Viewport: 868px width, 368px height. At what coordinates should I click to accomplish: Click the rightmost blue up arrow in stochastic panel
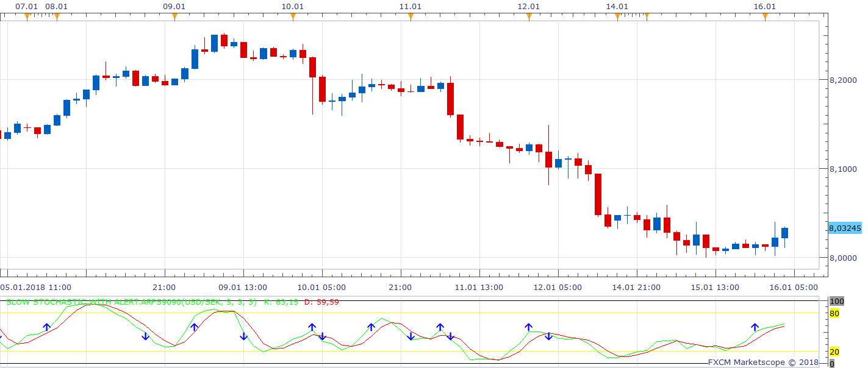point(755,327)
